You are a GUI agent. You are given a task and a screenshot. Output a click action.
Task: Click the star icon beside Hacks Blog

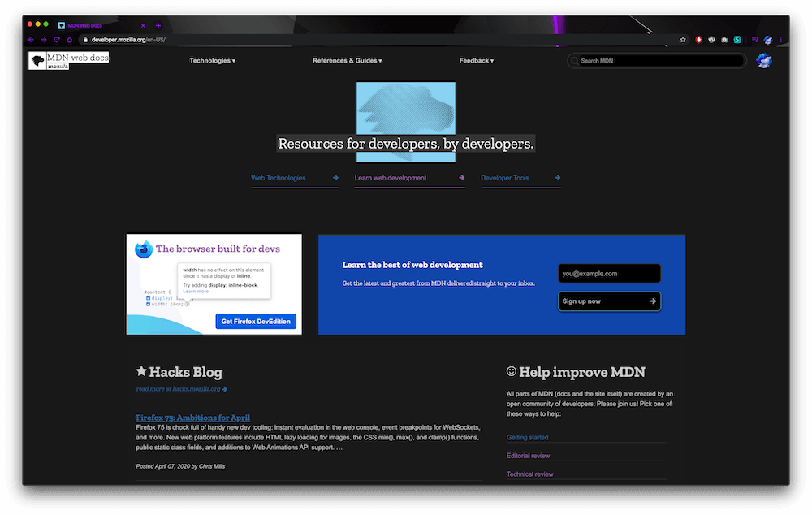point(140,371)
